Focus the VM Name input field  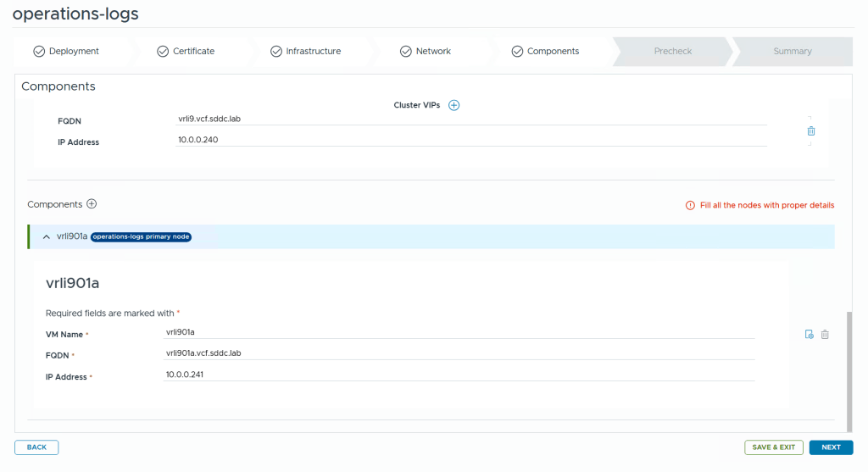[458, 332]
